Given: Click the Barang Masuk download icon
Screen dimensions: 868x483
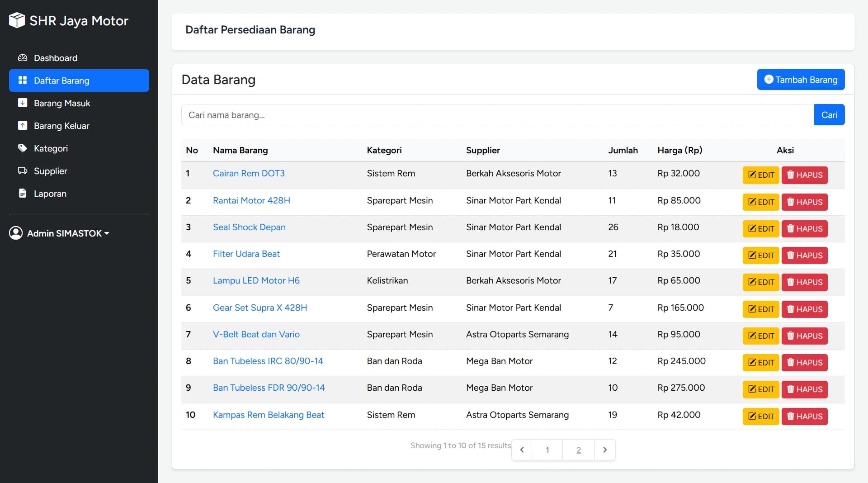Looking at the screenshot, I should point(23,103).
